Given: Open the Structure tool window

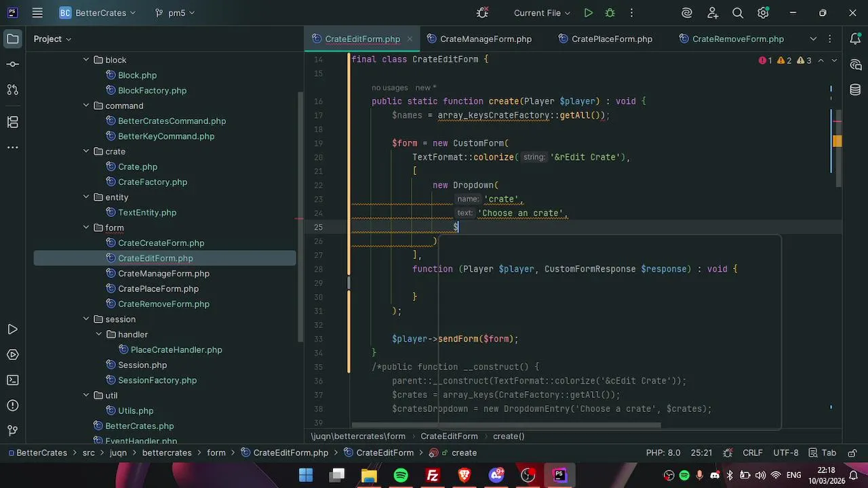Looking at the screenshot, I should (12, 122).
